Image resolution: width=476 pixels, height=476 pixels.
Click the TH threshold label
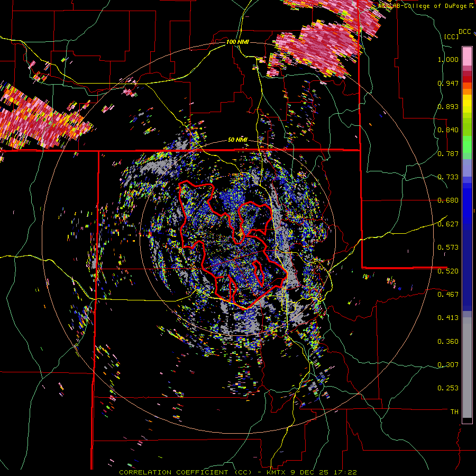pyautogui.click(x=454, y=412)
